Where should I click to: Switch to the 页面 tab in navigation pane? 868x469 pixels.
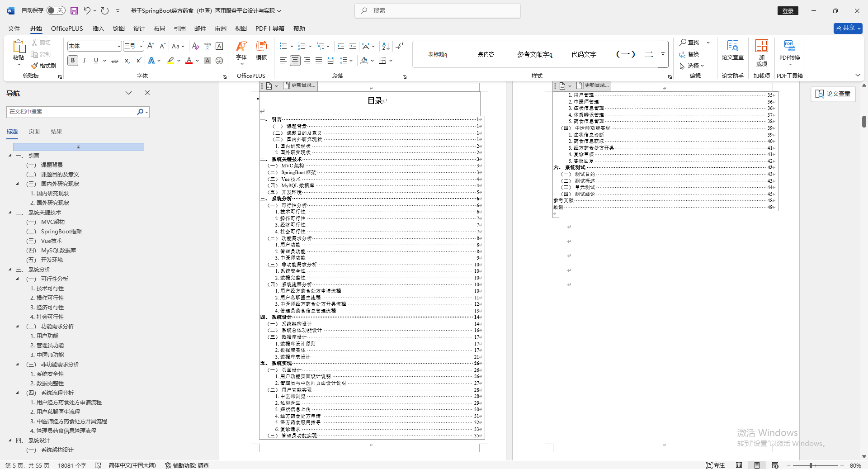pyautogui.click(x=34, y=131)
